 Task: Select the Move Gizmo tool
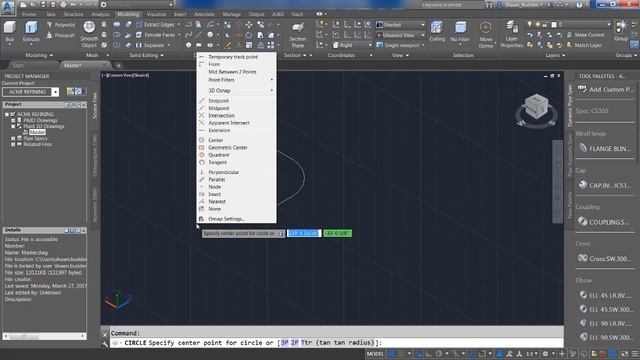[x=486, y=33]
